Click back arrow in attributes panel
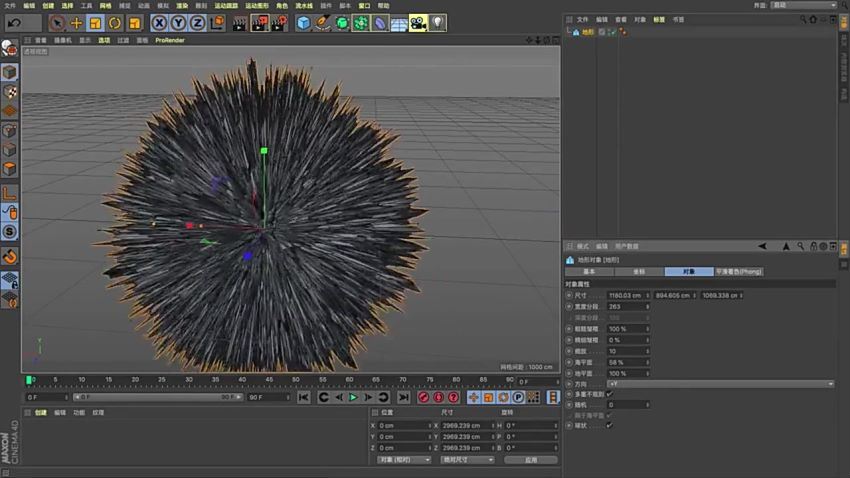The image size is (850, 478). click(x=762, y=246)
